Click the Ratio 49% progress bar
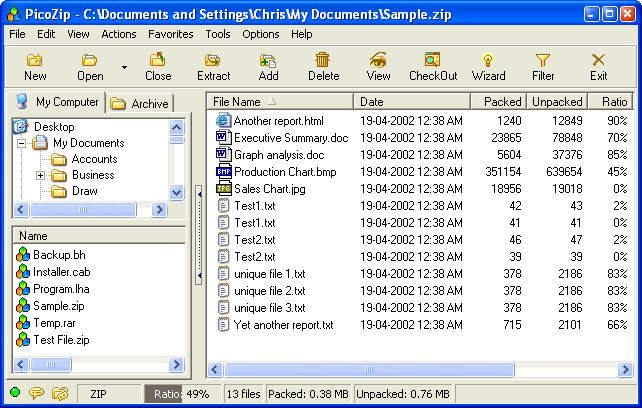Image resolution: width=642 pixels, height=408 pixels. point(182,394)
